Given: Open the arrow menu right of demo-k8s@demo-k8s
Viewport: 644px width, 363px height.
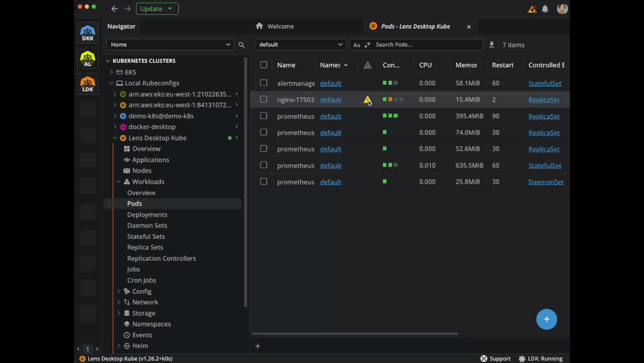Looking at the screenshot, I should click(x=237, y=116).
